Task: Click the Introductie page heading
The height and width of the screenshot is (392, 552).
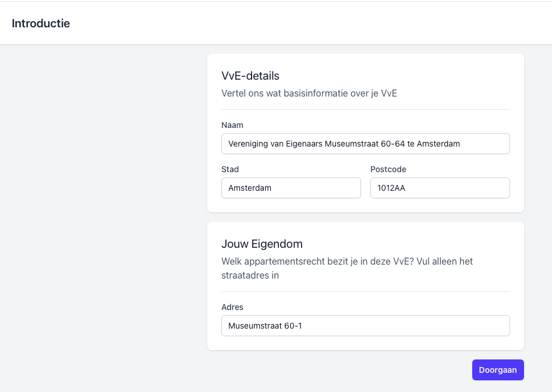Action: tap(41, 24)
